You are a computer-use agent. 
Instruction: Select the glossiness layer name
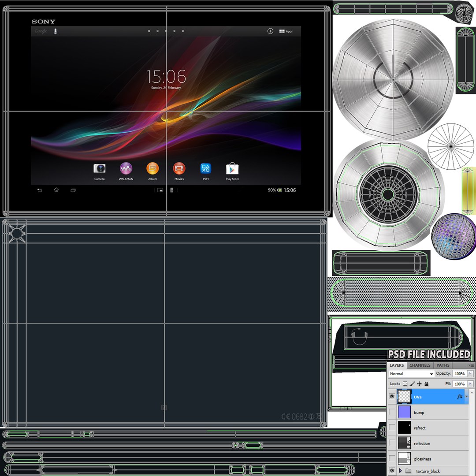(422, 459)
